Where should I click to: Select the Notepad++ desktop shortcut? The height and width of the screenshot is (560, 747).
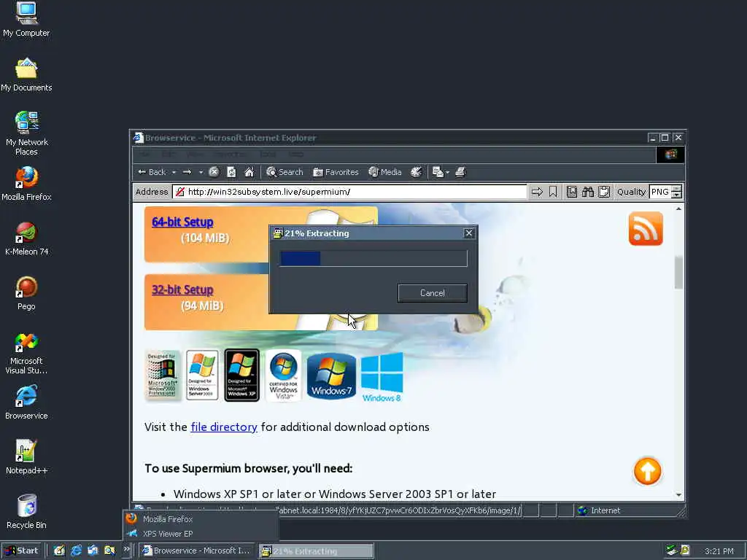pyautogui.click(x=26, y=458)
